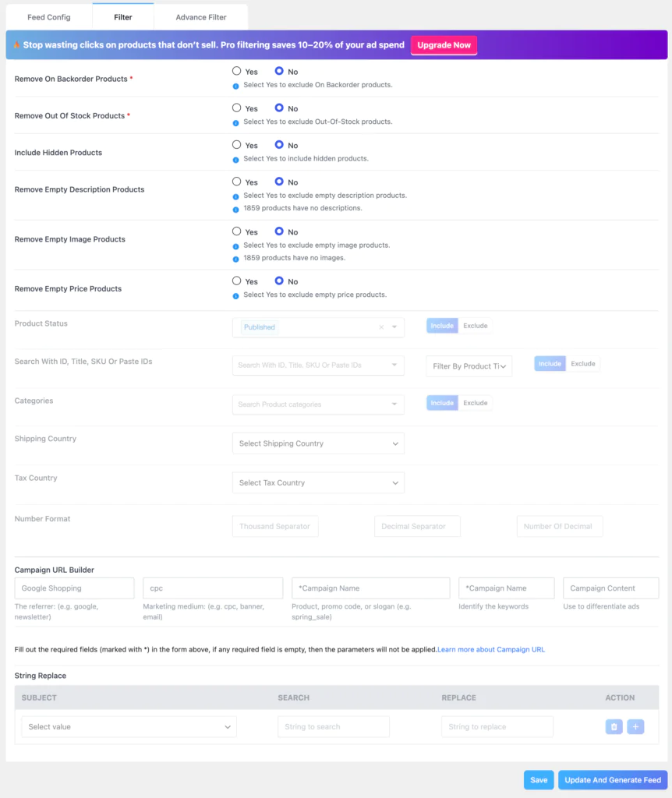The width and height of the screenshot is (672, 798).
Task: Select Yes for Include Hidden Products
Action: coord(237,144)
